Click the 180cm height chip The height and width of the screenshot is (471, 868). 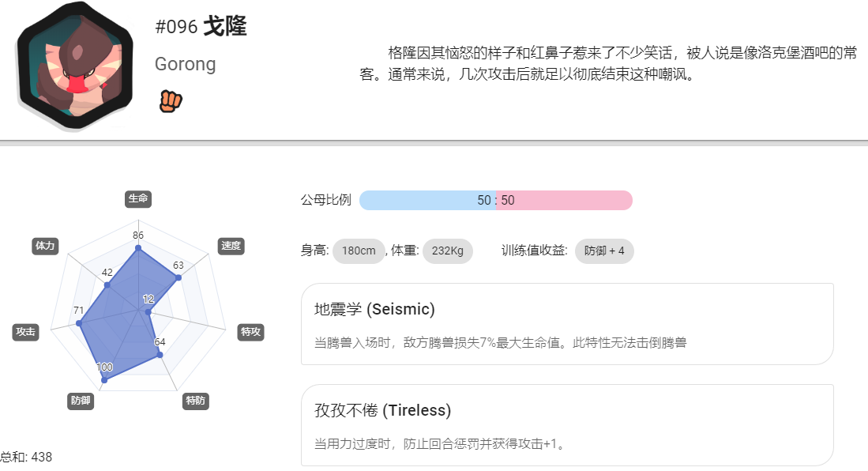359,251
